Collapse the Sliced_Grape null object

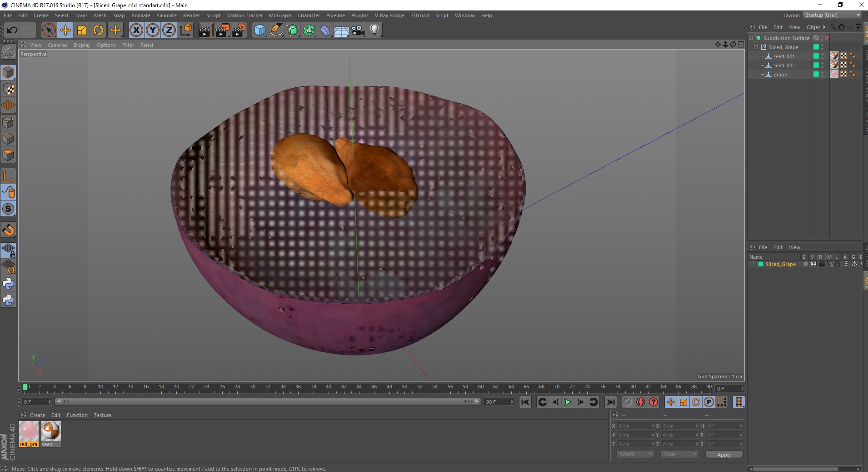coord(756,47)
